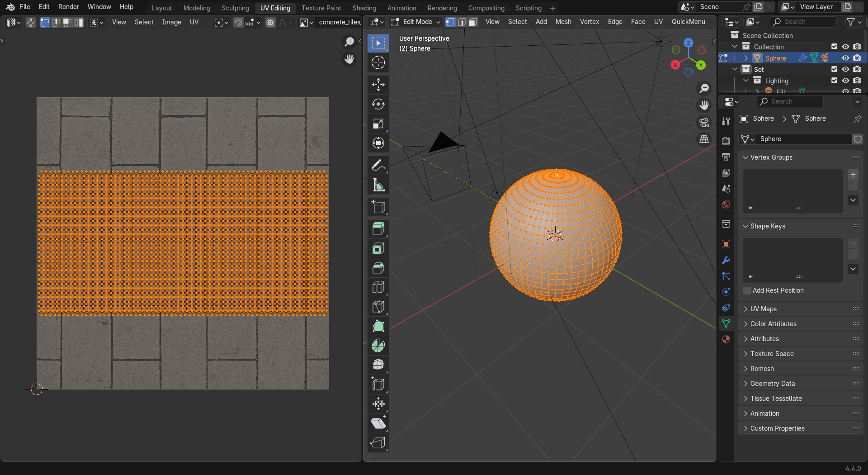Uncheck the Collection exclude checkbox
Image resolution: width=868 pixels, height=475 pixels.
pyautogui.click(x=834, y=47)
